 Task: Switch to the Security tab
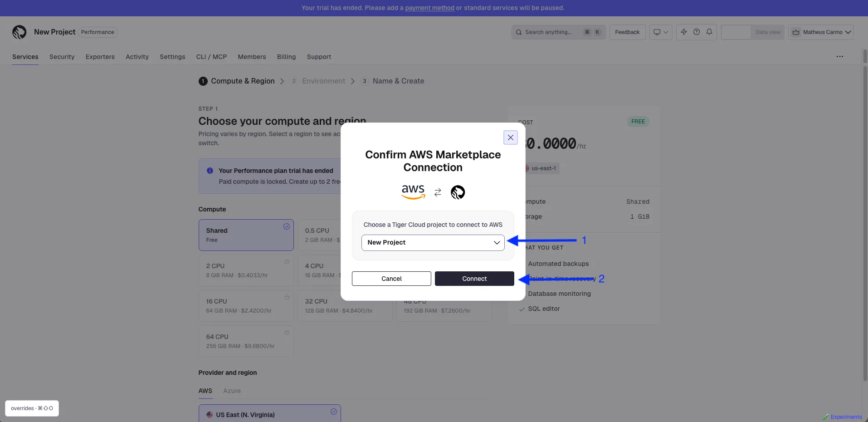[62, 57]
